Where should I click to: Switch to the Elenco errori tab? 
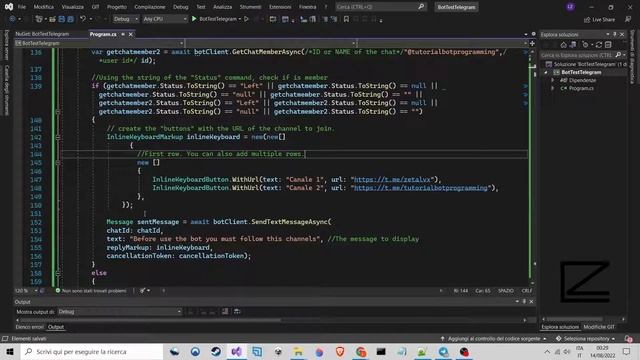[29, 327]
